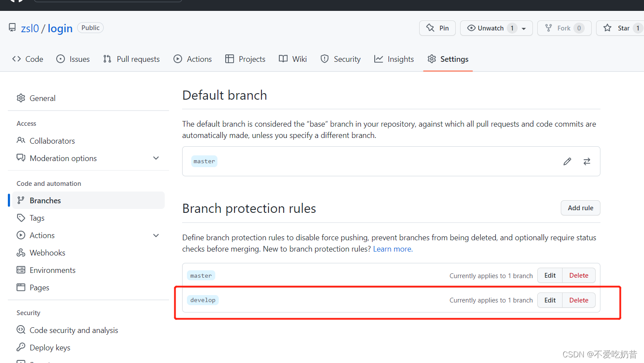Screen dimensions: 644x363
Task: Click the master label in Default branch box
Action: [x=204, y=161]
